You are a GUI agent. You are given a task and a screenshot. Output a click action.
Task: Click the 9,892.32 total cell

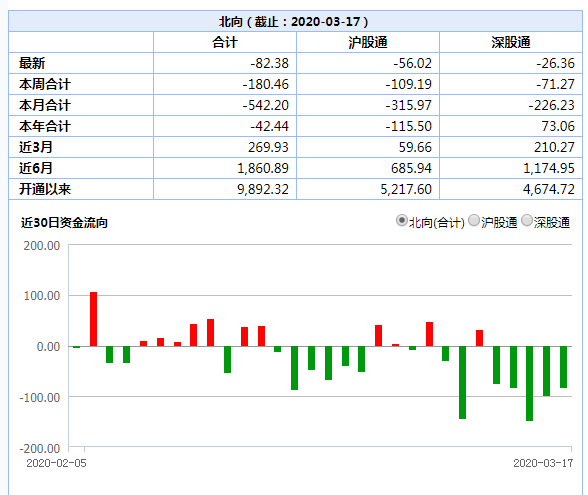(x=263, y=189)
